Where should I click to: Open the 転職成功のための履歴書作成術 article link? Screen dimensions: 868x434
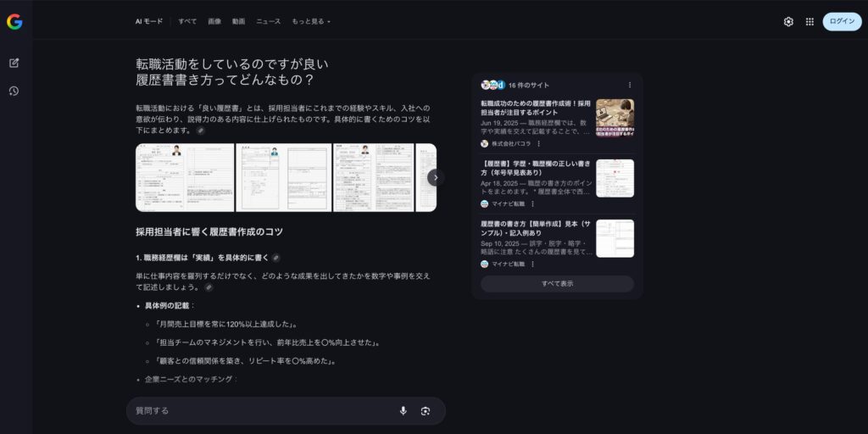click(534, 108)
